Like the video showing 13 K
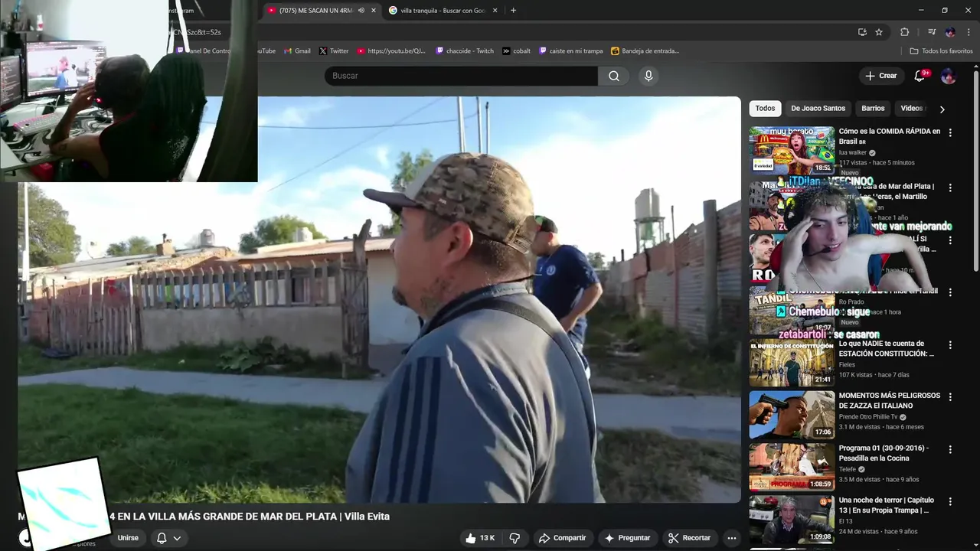The height and width of the screenshot is (551, 980). pos(480,538)
